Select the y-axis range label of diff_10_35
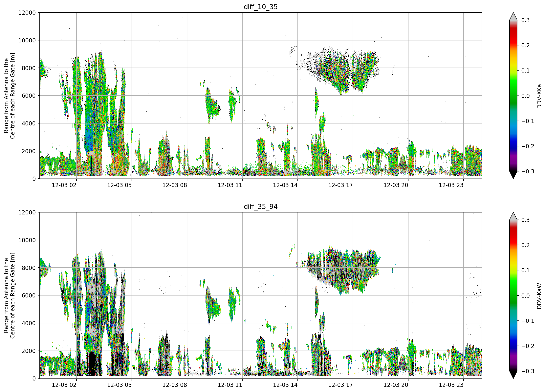The image size is (546, 392). [x=9, y=96]
